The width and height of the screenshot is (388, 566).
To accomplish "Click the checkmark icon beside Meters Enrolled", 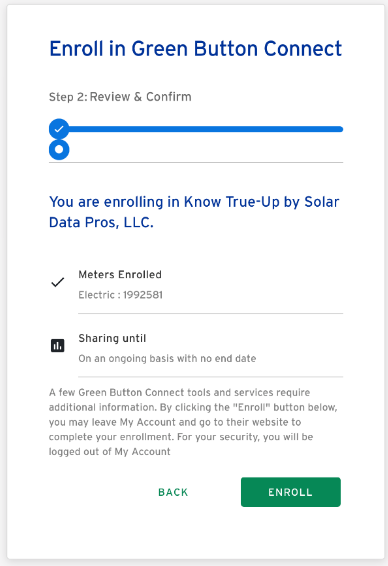I will coord(58,282).
